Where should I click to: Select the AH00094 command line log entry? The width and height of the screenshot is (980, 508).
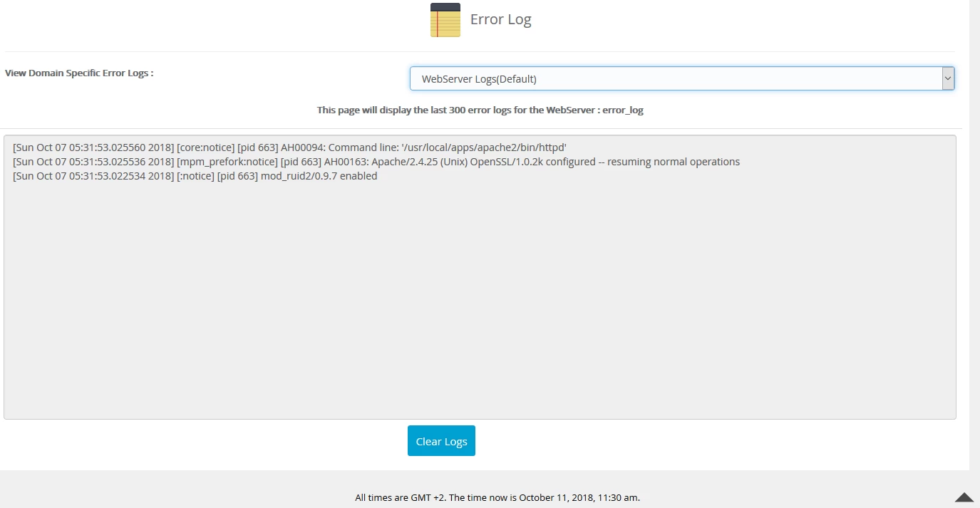click(x=289, y=147)
